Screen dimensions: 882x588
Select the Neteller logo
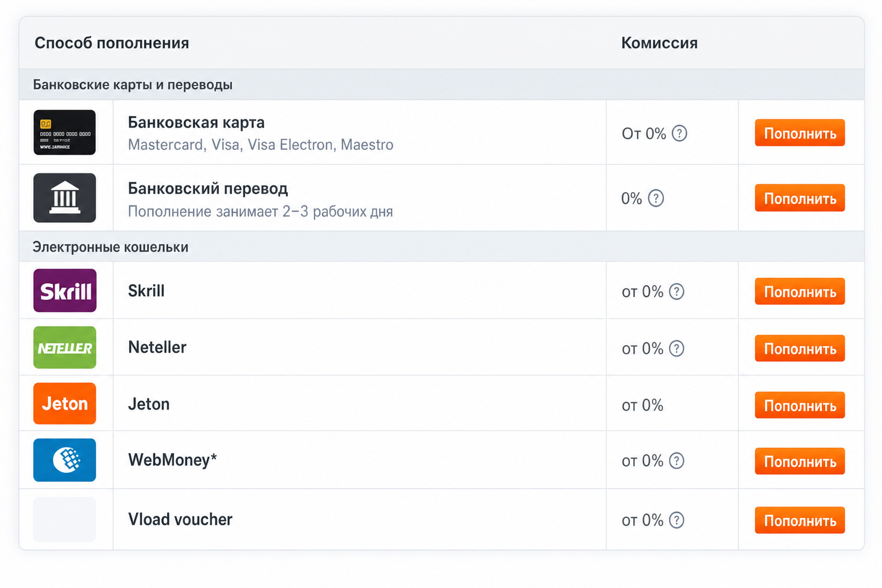pyautogui.click(x=65, y=347)
